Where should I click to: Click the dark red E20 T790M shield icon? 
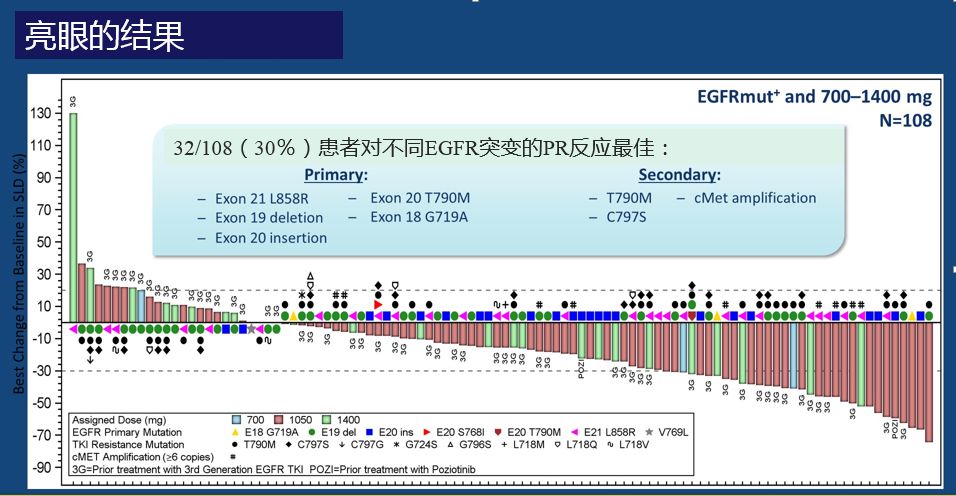click(498, 432)
